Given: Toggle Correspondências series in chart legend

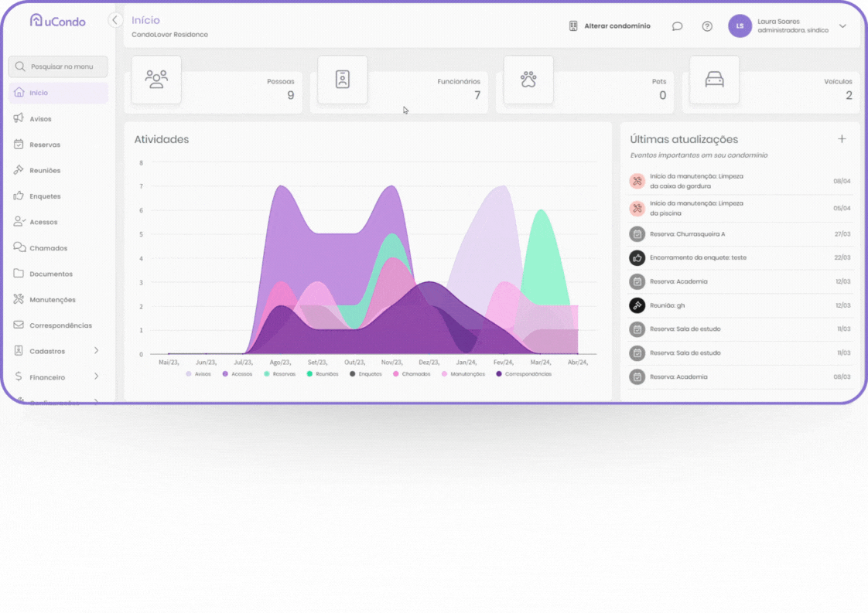Looking at the screenshot, I should 524,374.
